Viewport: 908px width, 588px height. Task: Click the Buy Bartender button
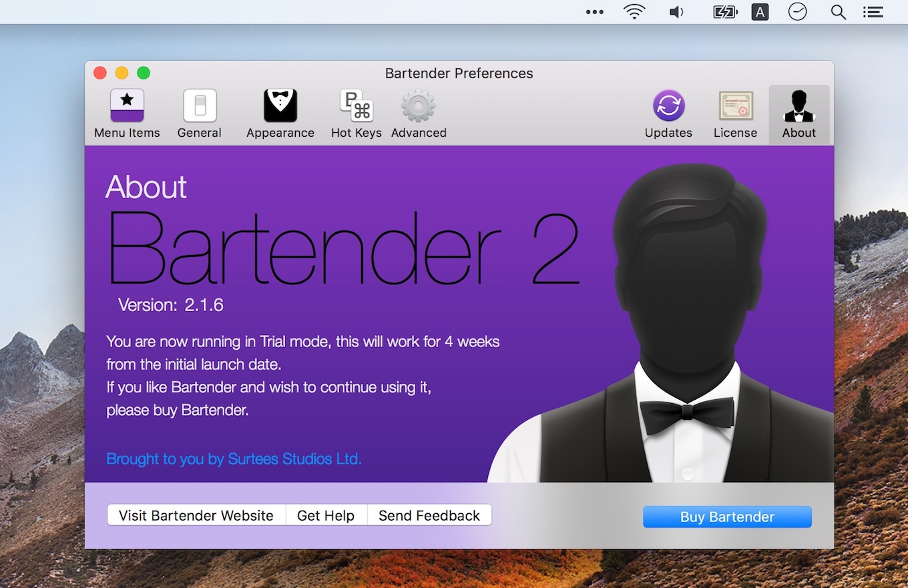click(x=727, y=517)
